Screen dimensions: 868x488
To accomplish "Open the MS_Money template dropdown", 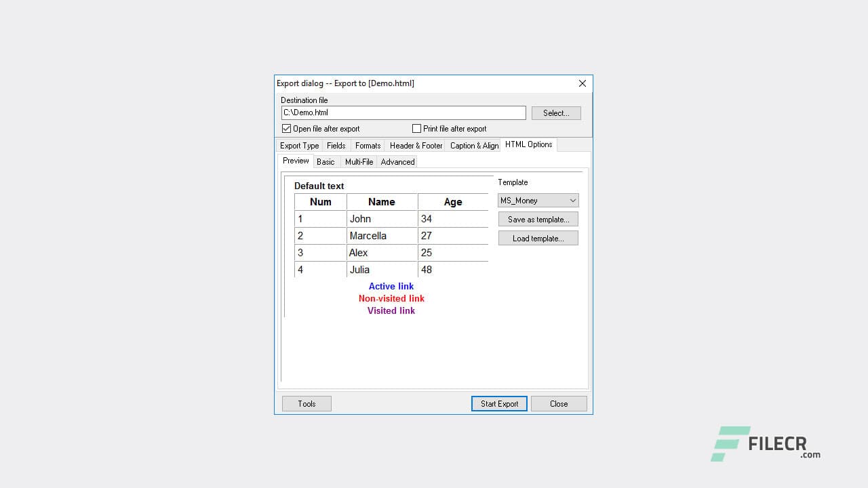I will [x=572, y=200].
